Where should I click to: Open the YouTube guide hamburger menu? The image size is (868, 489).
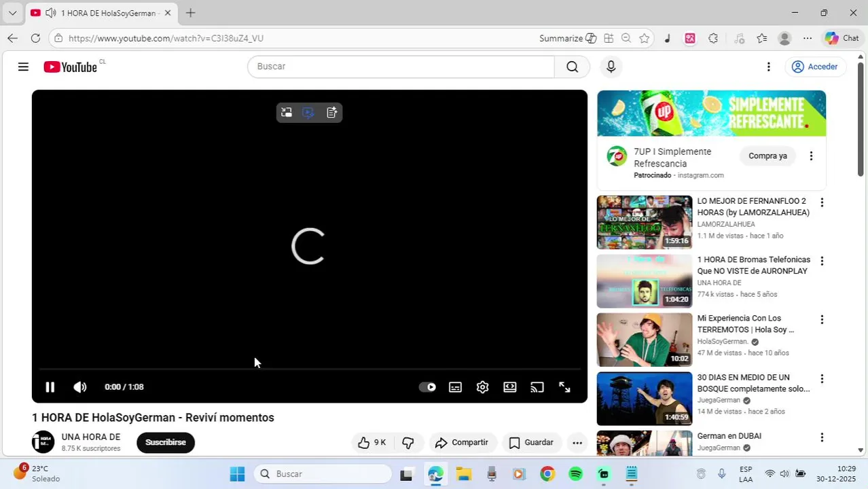tap(23, 67)
